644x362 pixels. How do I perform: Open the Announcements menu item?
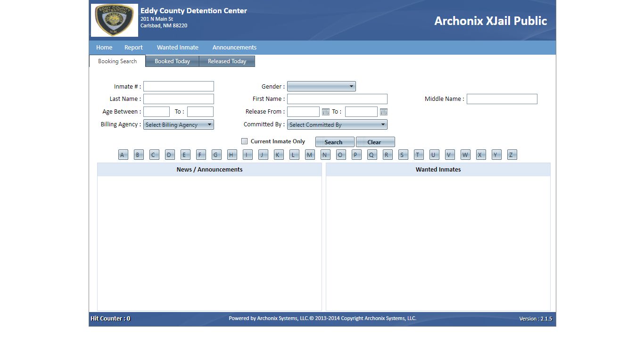234,48
